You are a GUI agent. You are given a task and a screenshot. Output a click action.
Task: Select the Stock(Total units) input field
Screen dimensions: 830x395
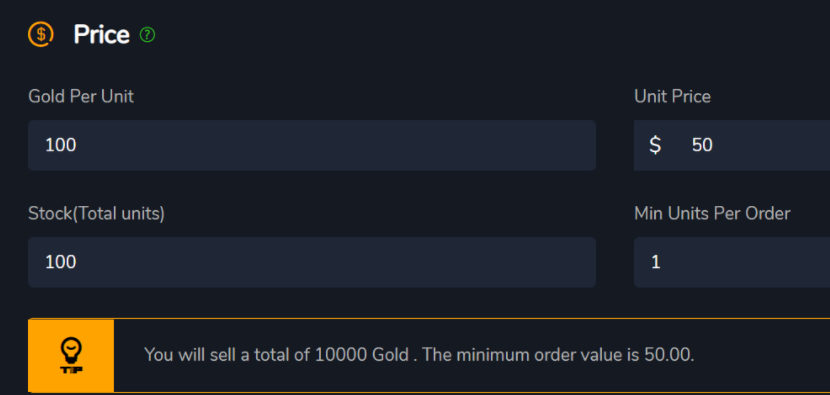(312, 262)
